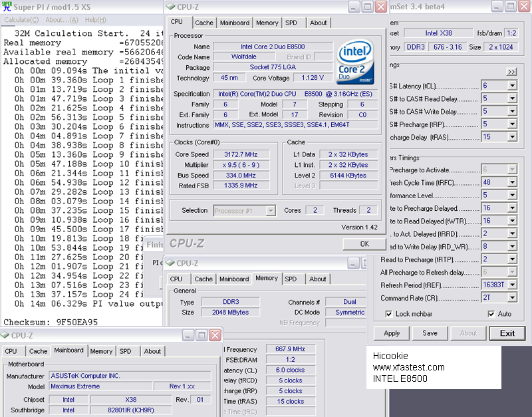The image size is (532, 417).
Task: Click the Socket 775 LGA package value
Action: click(273, 67)
